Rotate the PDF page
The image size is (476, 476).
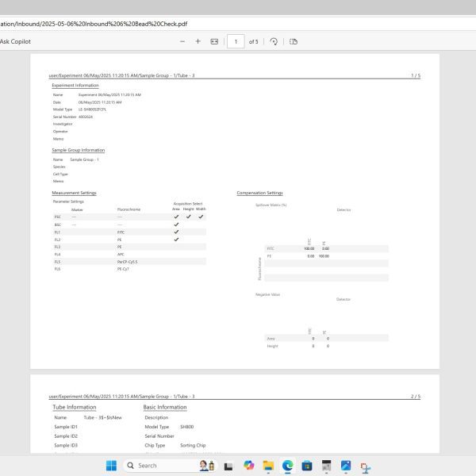(274, 41)
